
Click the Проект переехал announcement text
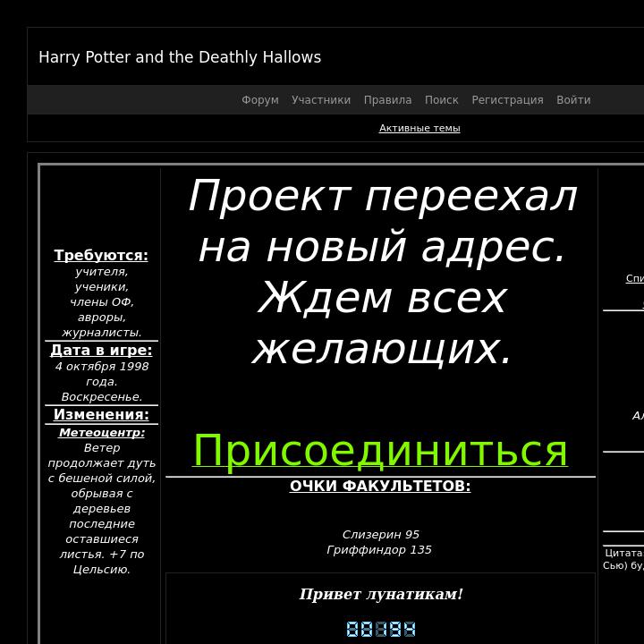click(x=383, y=197)
